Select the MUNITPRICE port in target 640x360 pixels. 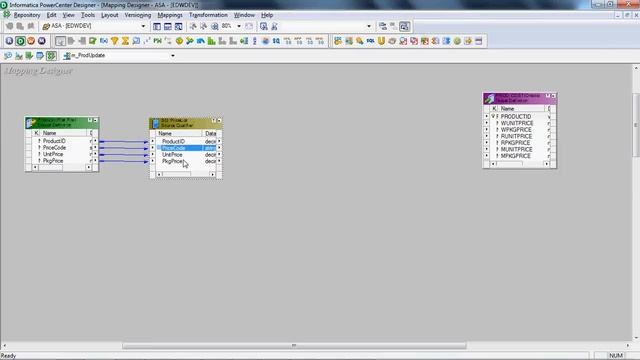[x=516, y=149]
